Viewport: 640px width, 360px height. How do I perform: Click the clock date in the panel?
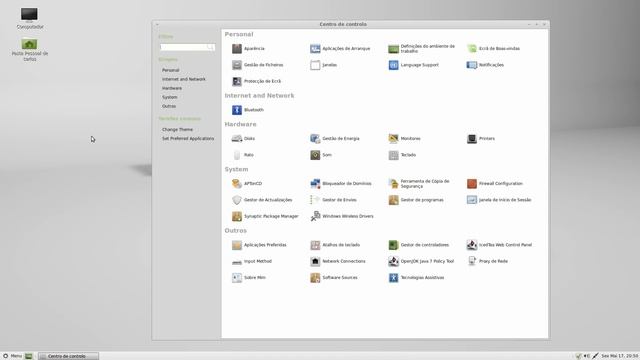coord(620,356)
